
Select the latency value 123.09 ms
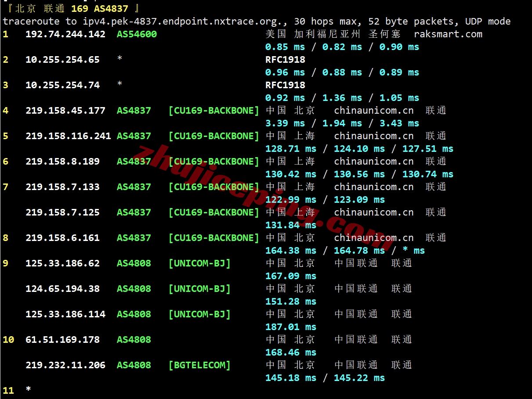pos(359,200)
